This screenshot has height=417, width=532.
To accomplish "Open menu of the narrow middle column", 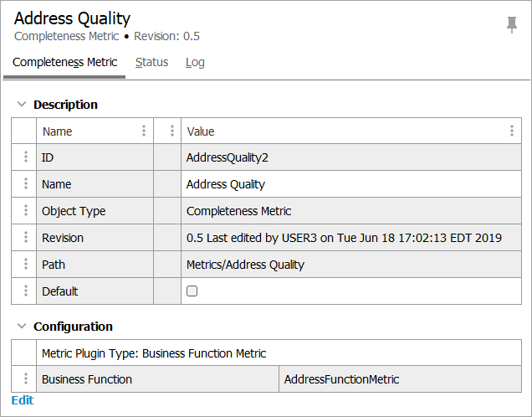I will pyautogui.click(x=171, y=131).
